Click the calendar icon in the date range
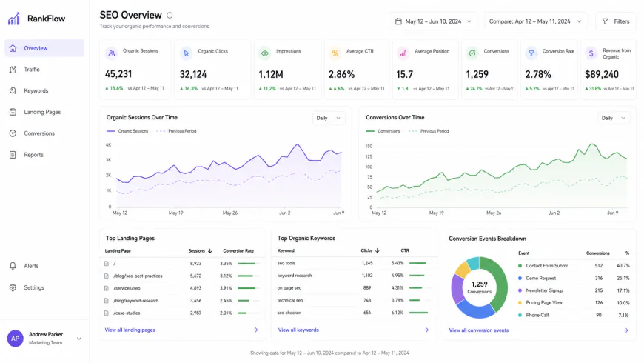This screenshot has height=363, width=644. pyautogui.click(x=398, y=21)
